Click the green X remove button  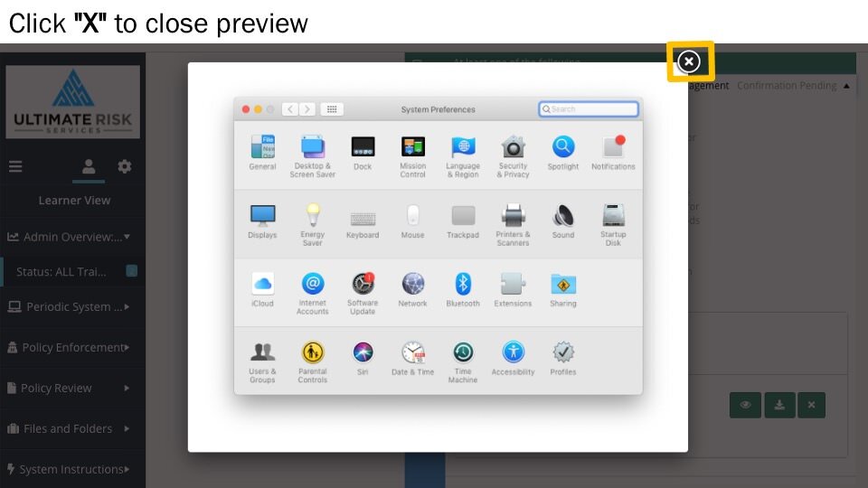pos(811,405)
